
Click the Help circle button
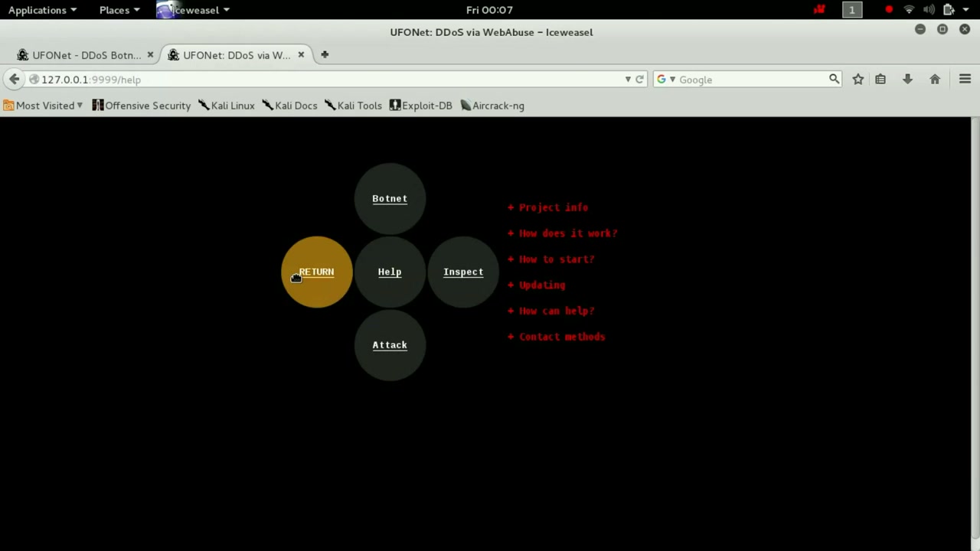(x=390, y=272)
